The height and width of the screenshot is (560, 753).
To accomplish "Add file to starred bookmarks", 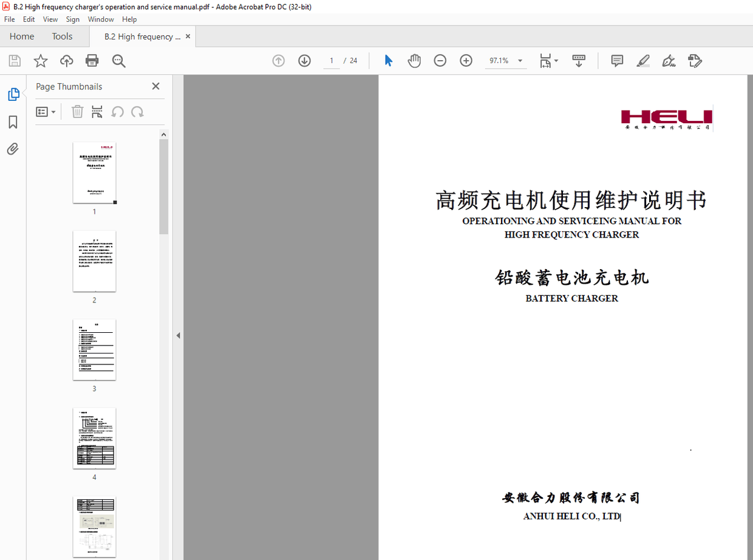I will click(41, 61).
